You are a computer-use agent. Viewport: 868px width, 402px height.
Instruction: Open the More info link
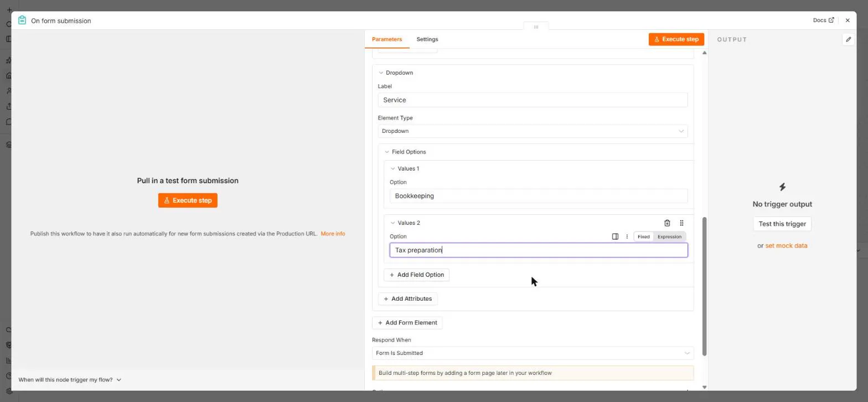(333, 234)
